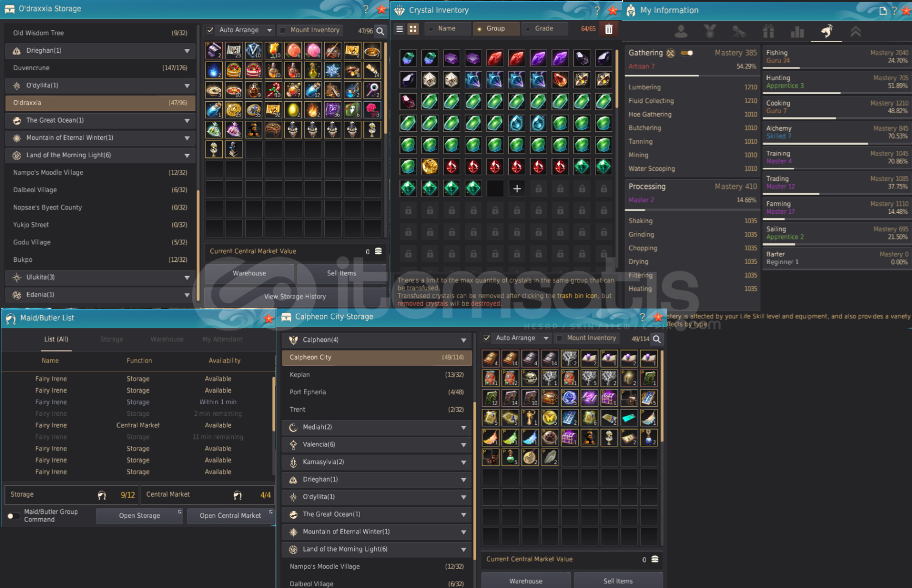
Task: Open View Storage History
Action: (x=295, y=297)
